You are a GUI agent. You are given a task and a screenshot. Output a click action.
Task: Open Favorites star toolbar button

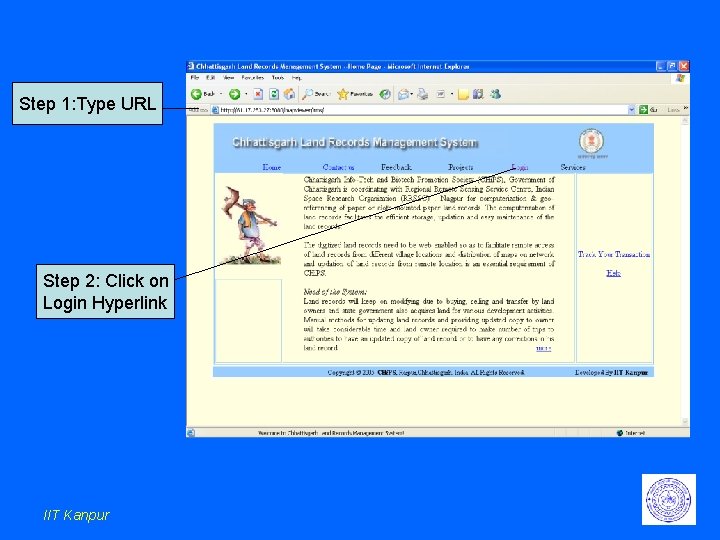355,94
